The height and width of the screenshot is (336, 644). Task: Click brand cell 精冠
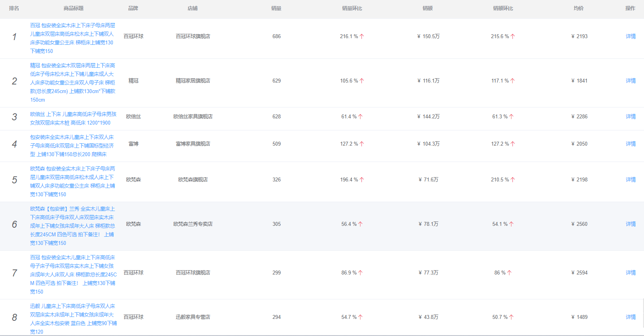click(x=133, y=81)
